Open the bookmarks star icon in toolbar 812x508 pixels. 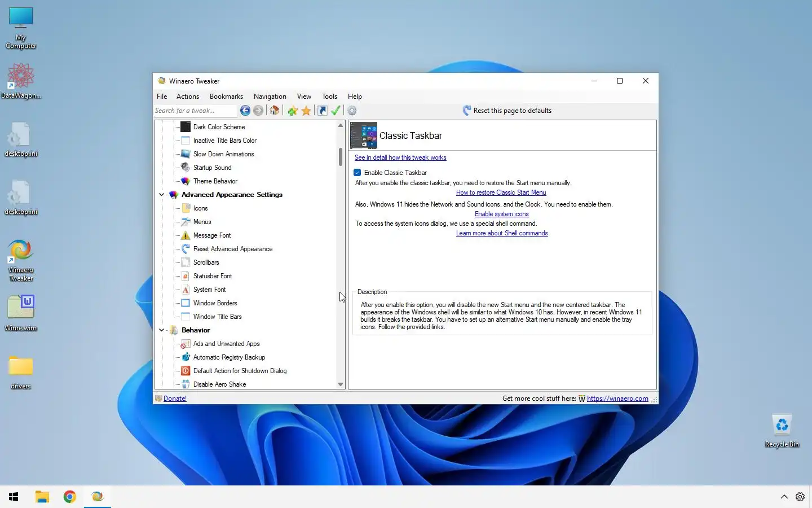[306, 111]
